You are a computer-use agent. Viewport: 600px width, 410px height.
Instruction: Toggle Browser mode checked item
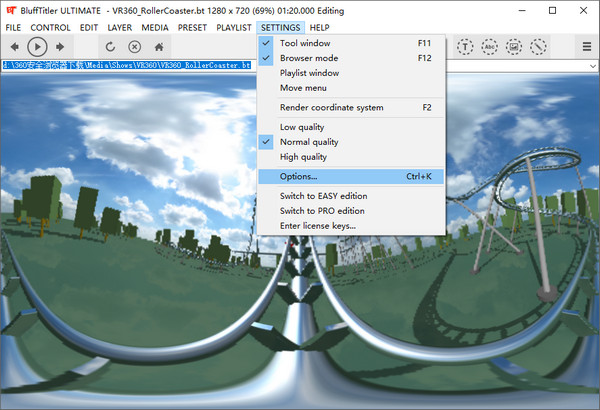[351, 58]
